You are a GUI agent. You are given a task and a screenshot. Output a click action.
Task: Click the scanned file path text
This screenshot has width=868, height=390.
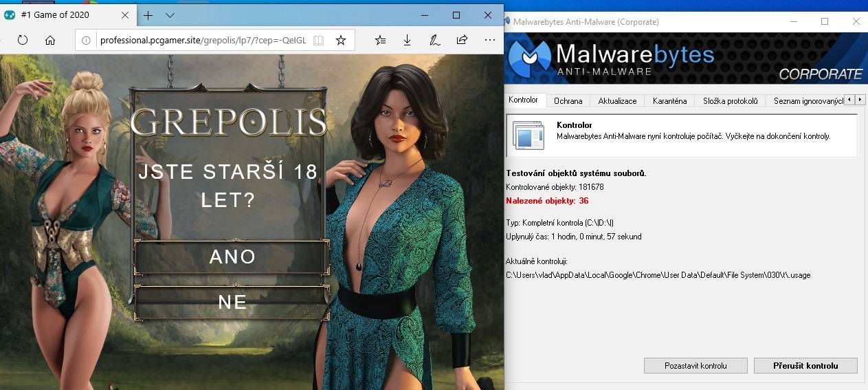(x=658, y=275)
